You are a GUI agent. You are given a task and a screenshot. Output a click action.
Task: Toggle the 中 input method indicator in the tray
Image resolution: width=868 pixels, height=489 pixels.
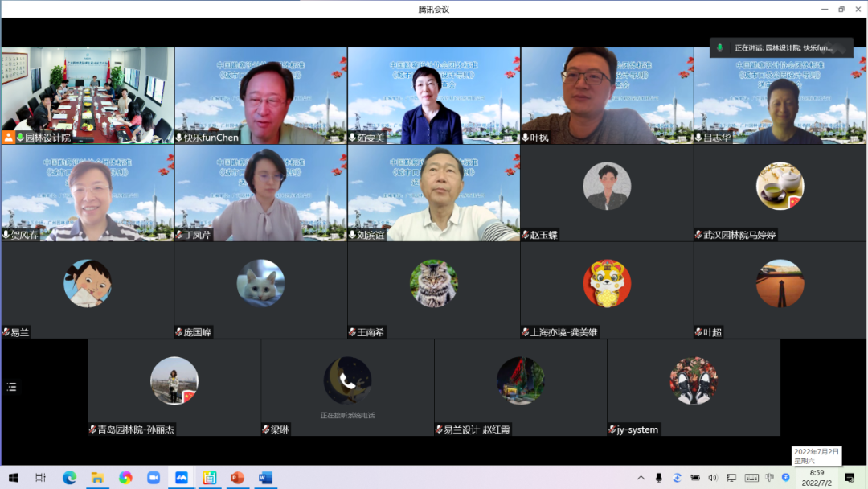(x=769, y=478)
